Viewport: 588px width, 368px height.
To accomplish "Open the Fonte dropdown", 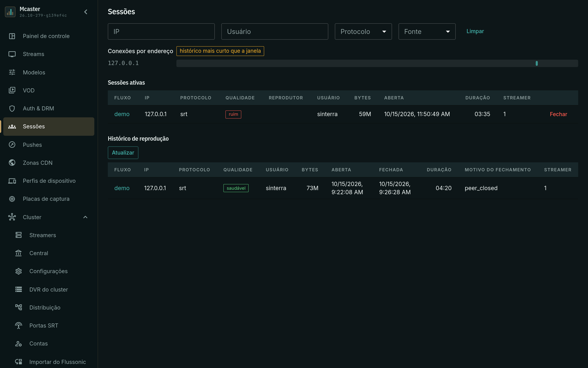I will (427, 31).
